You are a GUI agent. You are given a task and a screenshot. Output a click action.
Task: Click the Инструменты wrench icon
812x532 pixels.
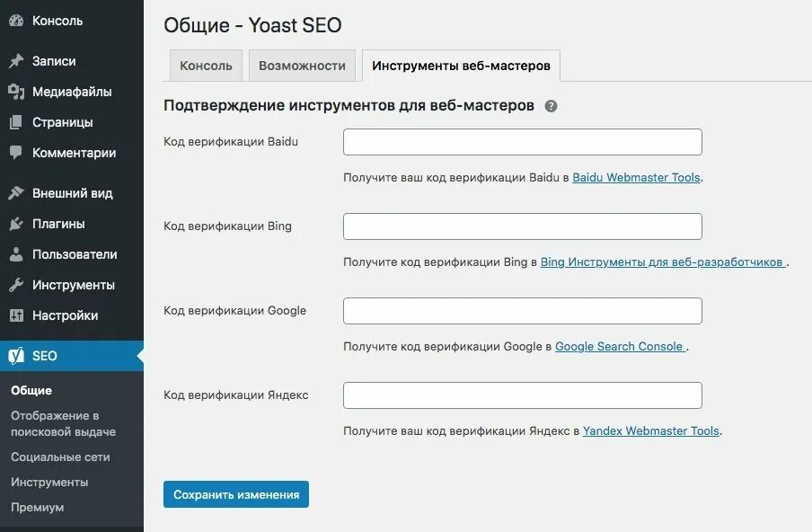tap(16, 285)
